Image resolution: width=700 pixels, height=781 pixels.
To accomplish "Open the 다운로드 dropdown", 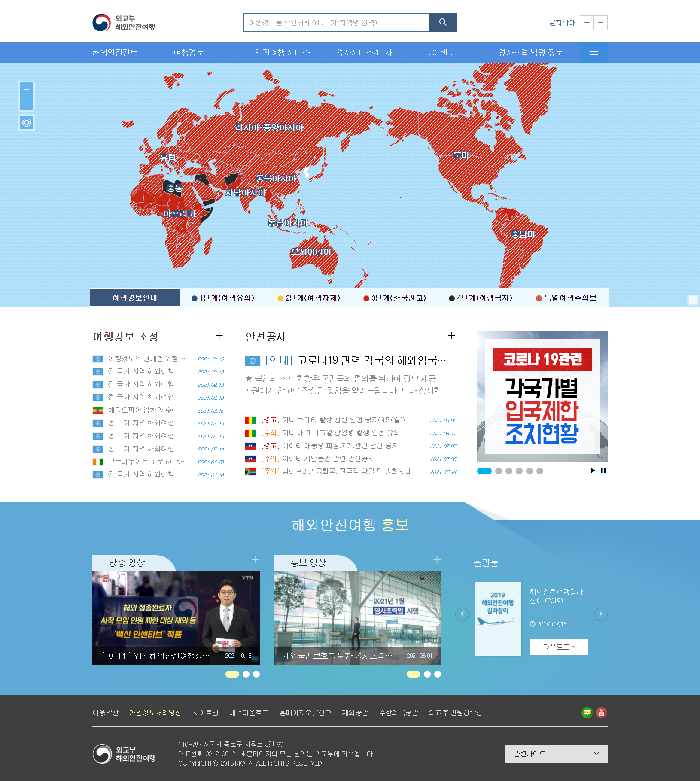I will [559, 647].
